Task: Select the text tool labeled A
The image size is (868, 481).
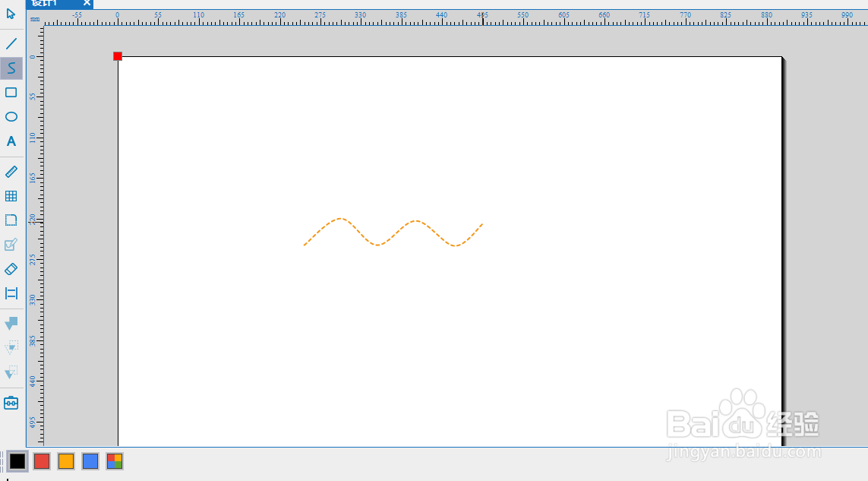Action: 11,141
